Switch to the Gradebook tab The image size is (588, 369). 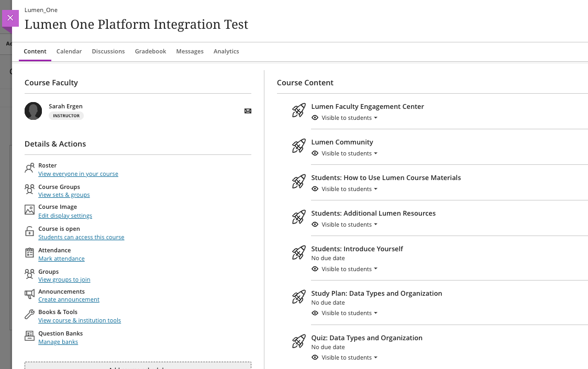tap(150, 51)
